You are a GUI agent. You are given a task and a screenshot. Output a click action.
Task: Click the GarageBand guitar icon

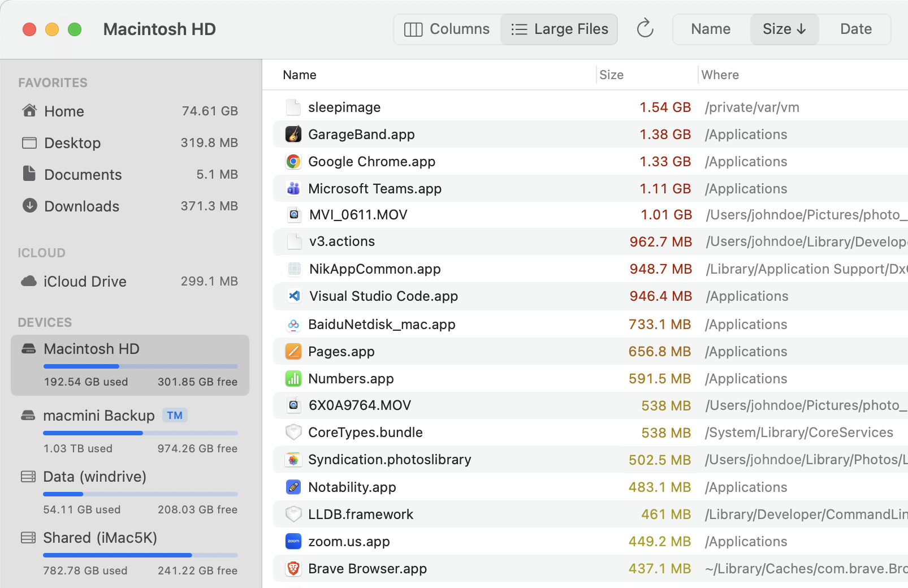pyautogui.click(x=293, y=135)
